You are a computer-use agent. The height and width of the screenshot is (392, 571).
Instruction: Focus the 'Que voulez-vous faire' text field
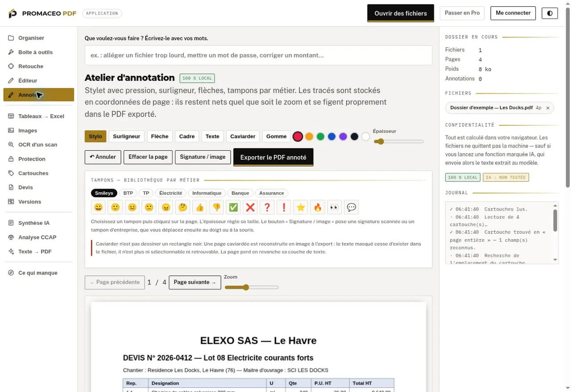point(258,55)
